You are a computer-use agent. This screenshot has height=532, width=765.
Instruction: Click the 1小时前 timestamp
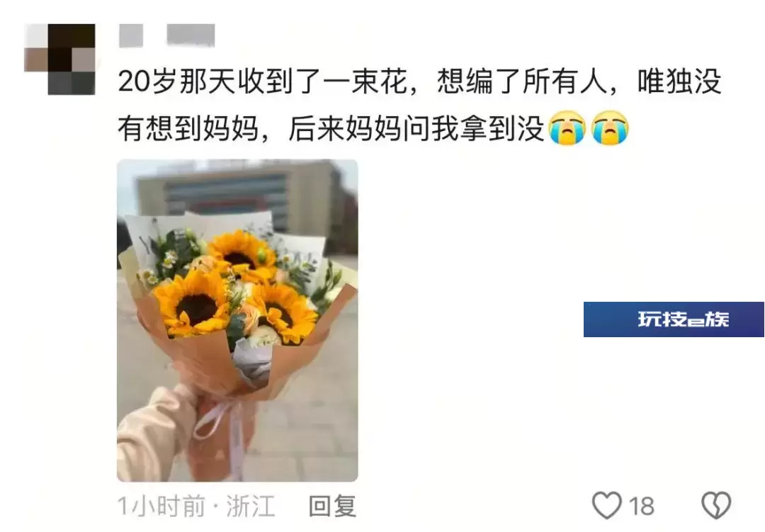point(161,506)
